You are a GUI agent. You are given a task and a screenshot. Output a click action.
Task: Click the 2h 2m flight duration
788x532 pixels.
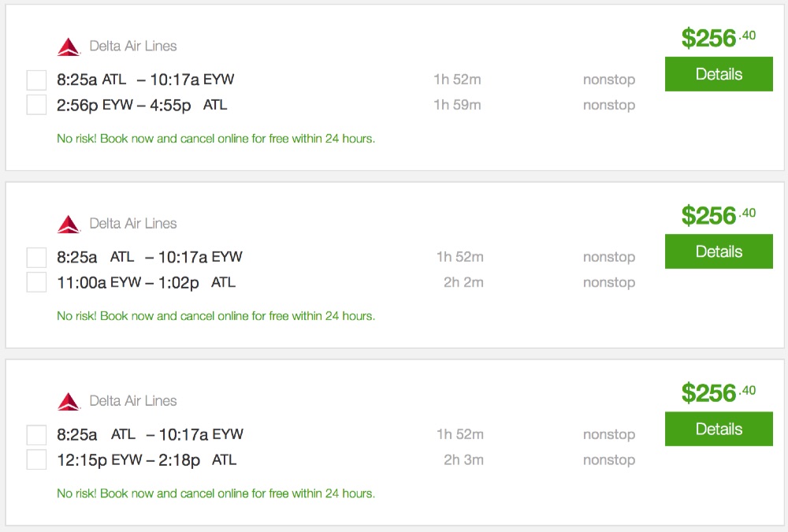pyautogui.click(x=463, y=282)
